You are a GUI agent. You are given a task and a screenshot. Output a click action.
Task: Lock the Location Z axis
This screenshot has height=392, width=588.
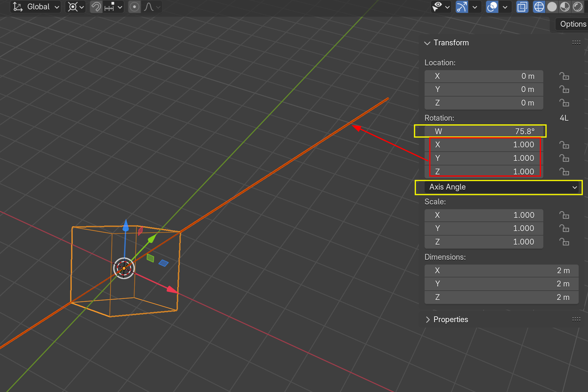point(565,102)
